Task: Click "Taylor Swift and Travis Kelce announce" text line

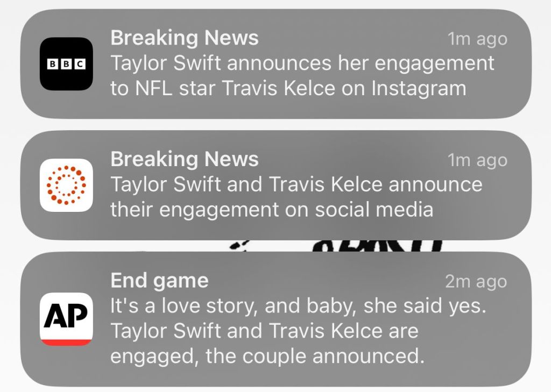Action: (x=296, y=184)
